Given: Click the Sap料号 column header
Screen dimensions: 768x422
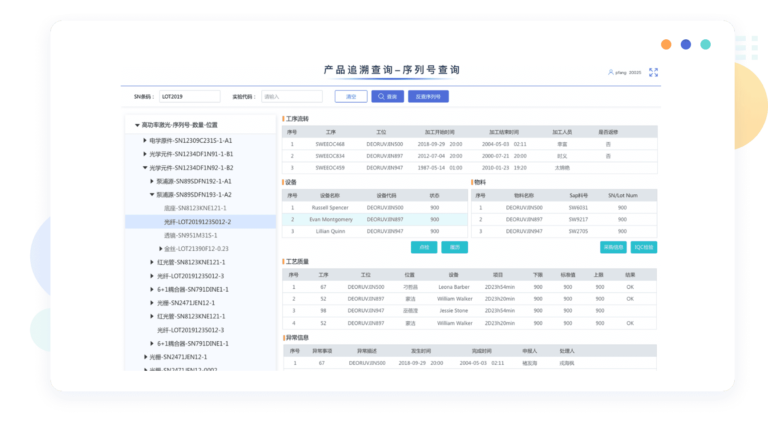Looking at the screenshot, I should pos(578,195).
